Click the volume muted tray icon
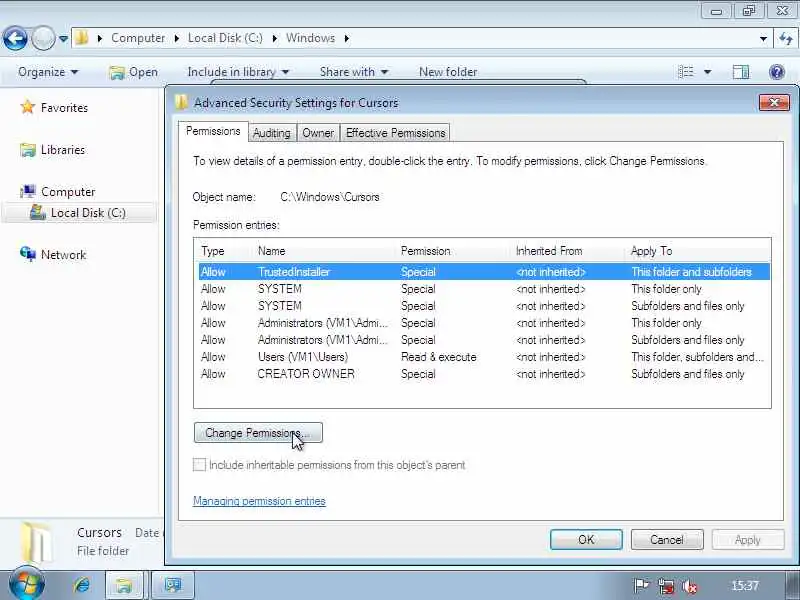 (690, 586)
